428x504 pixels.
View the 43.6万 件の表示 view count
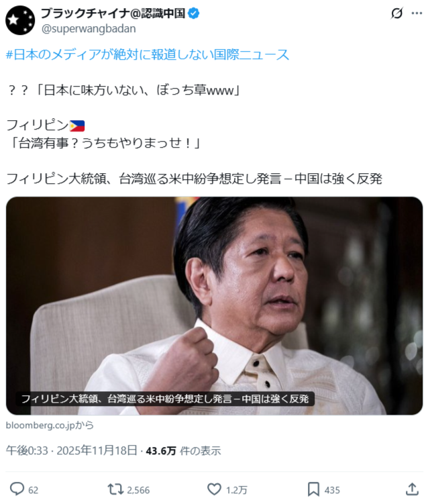click(x=183, y=450)
